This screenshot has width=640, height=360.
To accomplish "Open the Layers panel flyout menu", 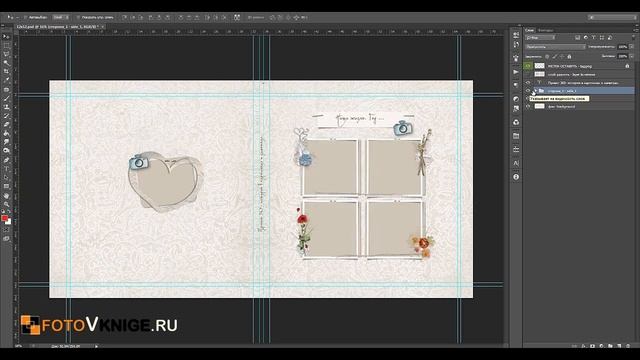I will (x=635, y=30).
